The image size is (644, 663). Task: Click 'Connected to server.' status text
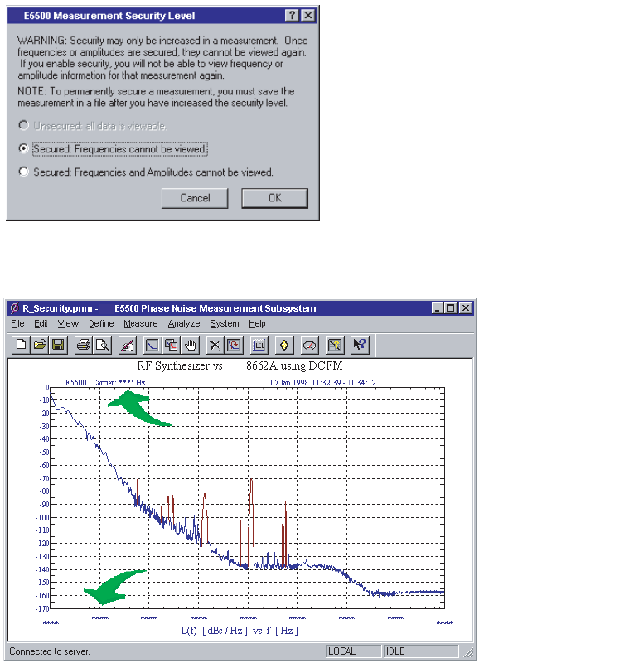point(50,651)
